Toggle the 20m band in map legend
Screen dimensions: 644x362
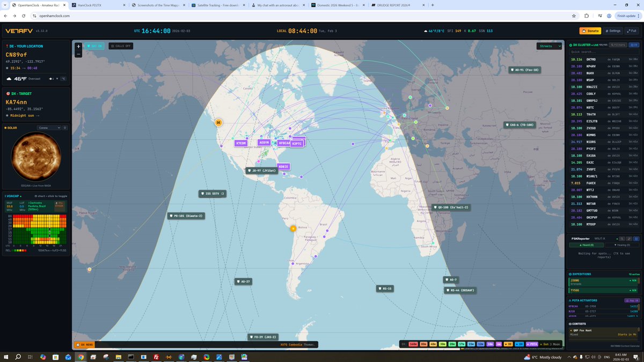coord(452,344)
